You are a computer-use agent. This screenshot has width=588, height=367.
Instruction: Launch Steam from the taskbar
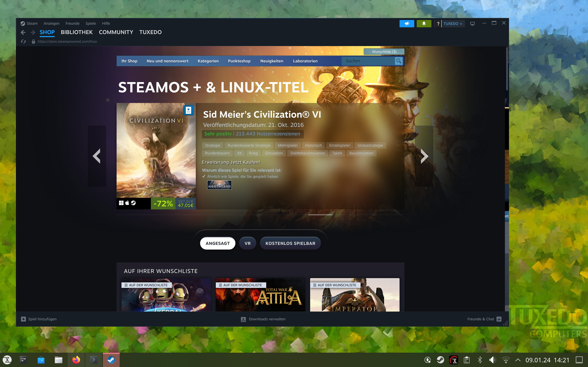112,360
